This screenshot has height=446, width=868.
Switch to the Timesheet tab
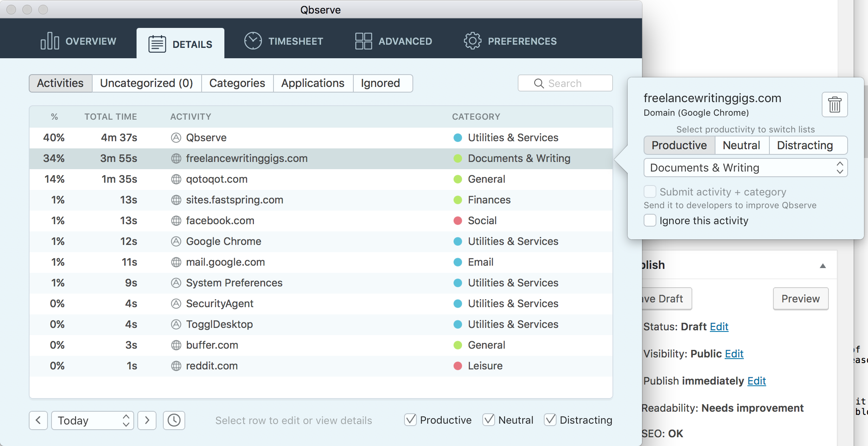point(284,41)
